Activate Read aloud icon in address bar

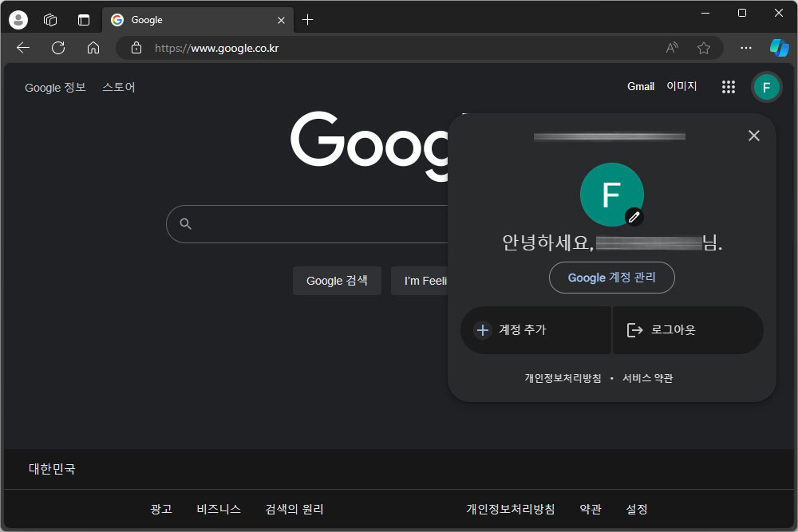pyautogui.click(x=672, y=48)
